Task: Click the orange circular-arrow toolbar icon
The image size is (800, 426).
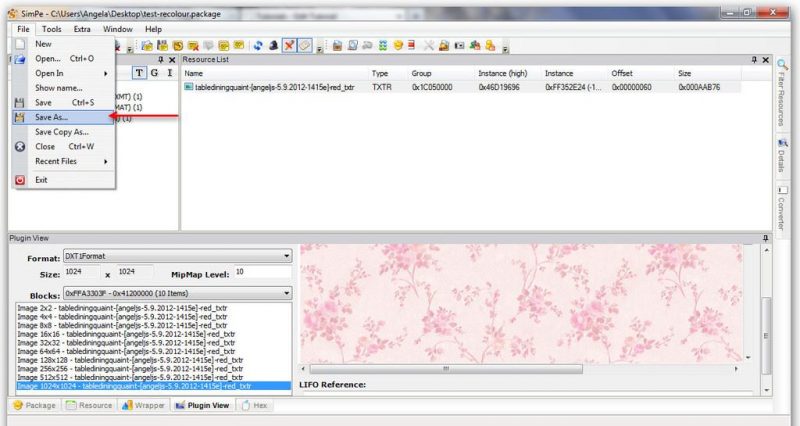Action: pos(178,46)
